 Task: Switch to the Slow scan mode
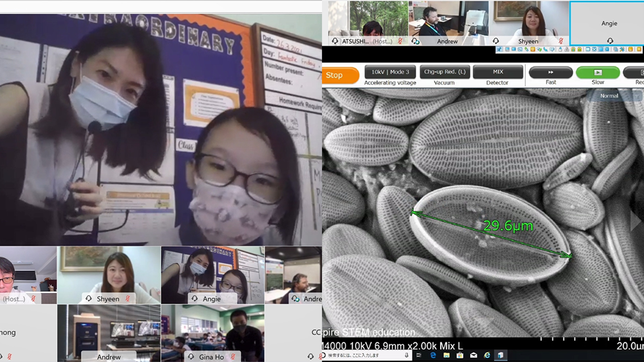(x=597, y=73)
